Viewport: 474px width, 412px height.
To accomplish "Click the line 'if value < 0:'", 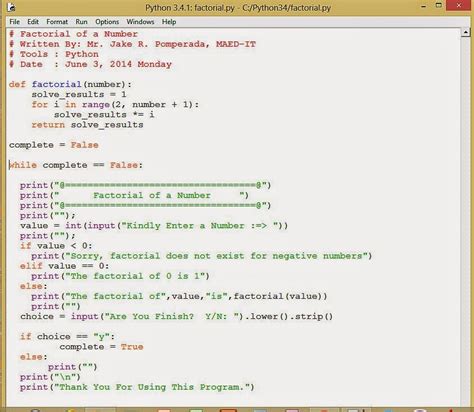I will [56, 246].
